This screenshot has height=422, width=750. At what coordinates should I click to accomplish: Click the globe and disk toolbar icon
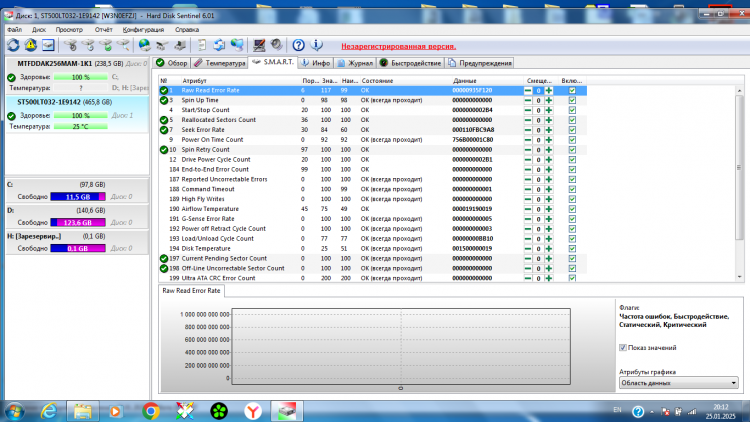(144, 45)
